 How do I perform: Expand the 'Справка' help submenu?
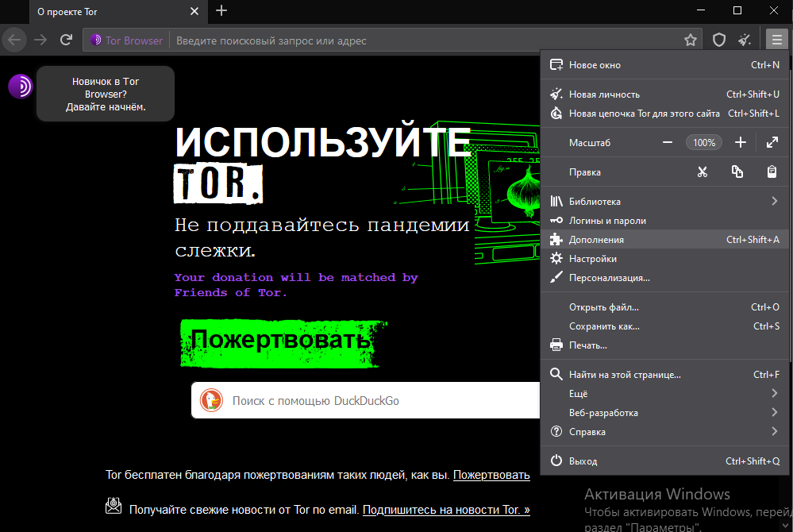[664, 432]
